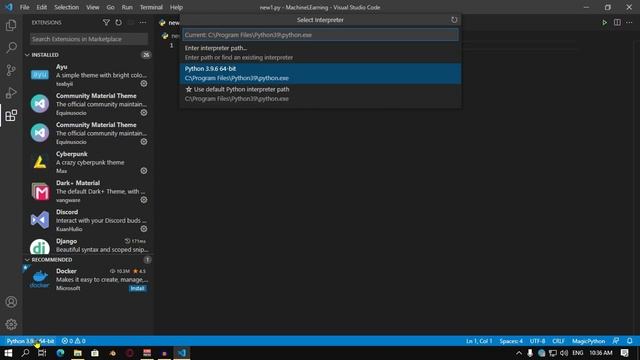Toggle the volume icon in system tray

pyautogui.click(x=564, y=353)
